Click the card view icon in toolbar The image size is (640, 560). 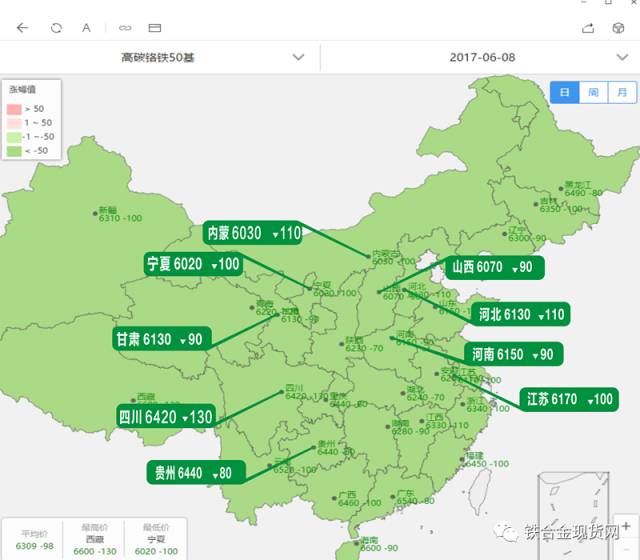point(155,27)
